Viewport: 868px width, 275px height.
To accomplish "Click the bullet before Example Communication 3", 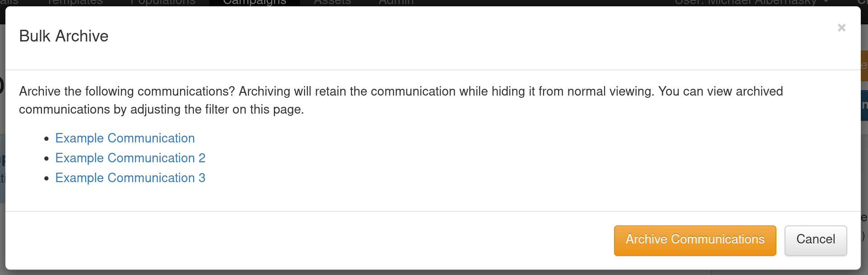I will tap(46, 179).
